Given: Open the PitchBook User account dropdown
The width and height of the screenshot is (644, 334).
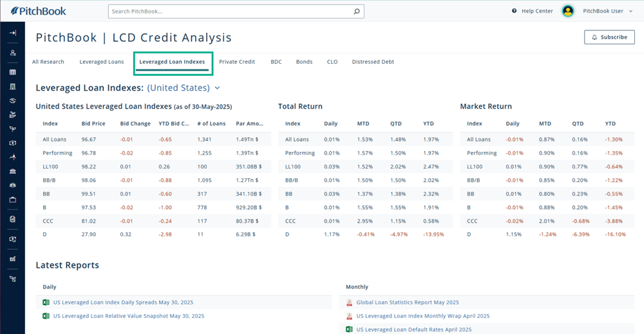Looking at the screenshot, I should (x=608, y=11).
